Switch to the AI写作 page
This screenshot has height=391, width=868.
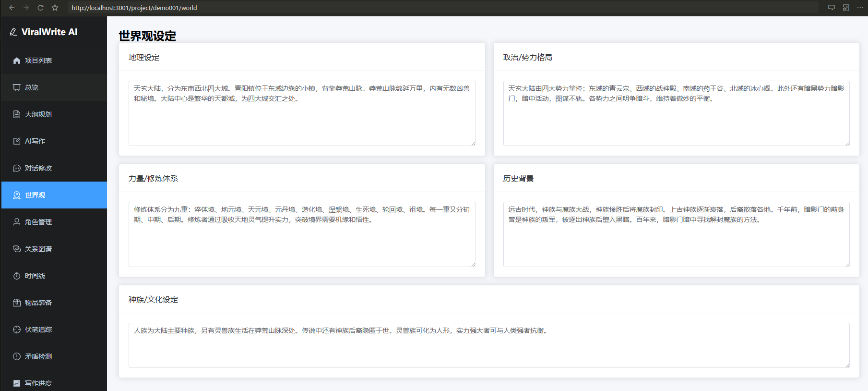click(x=54, y=141)
